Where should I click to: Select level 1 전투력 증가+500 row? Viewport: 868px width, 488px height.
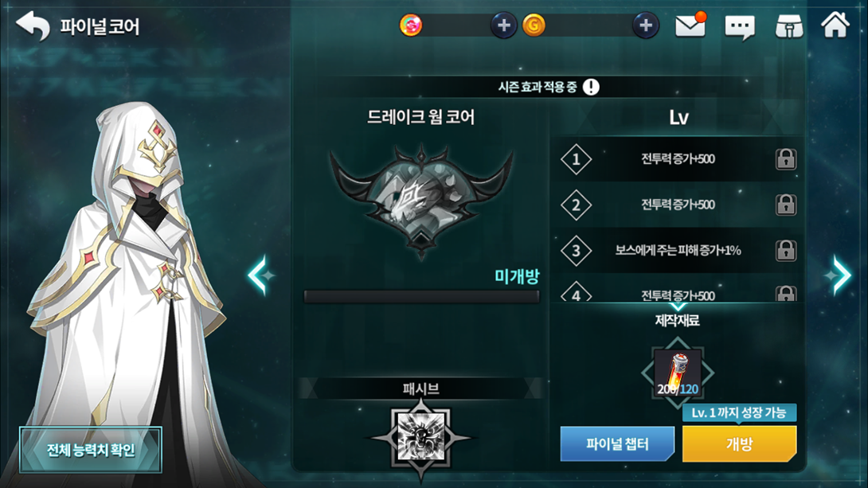(676, 159)
